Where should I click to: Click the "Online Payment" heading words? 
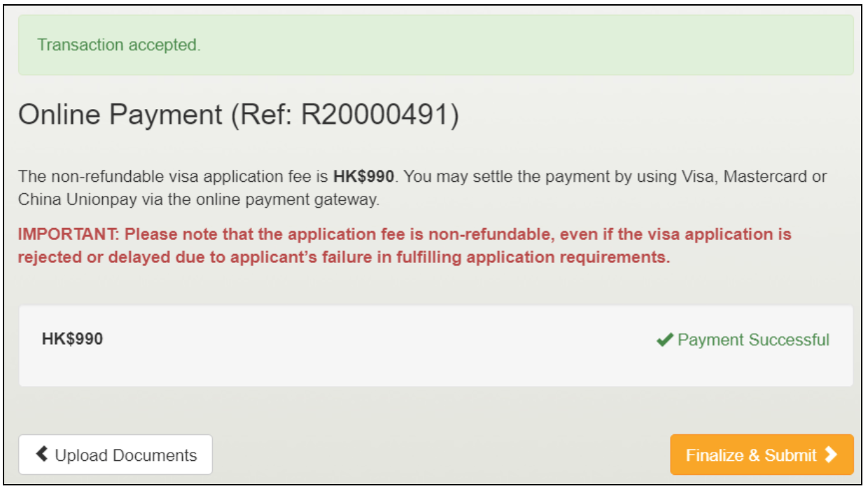pyautogui.click(x=120, y=115)
